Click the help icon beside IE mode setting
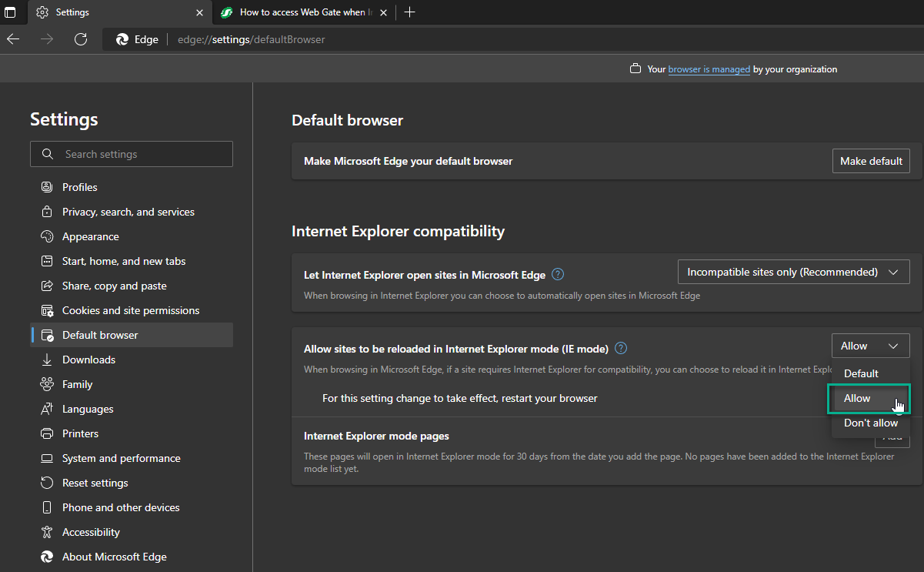This screenshot has height=572, width=924. coord(622,348)
